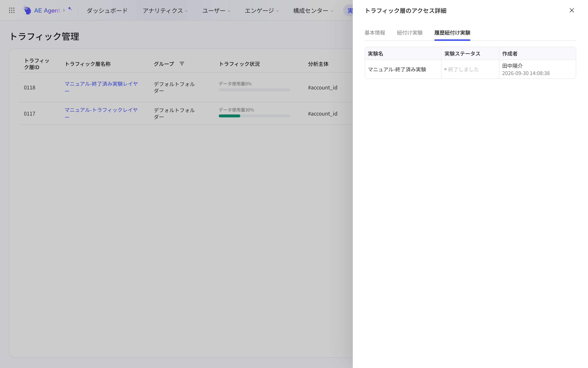Click the timestamp 2026-09-30 14:08:38
This screenshot has width=588, height=368.
[x=526, y=73]
